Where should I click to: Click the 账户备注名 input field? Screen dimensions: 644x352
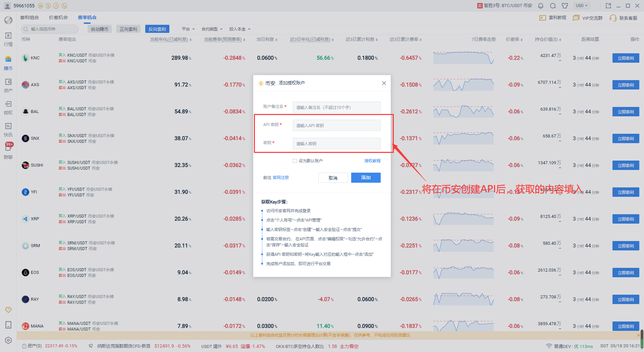(x=337, y=107)
